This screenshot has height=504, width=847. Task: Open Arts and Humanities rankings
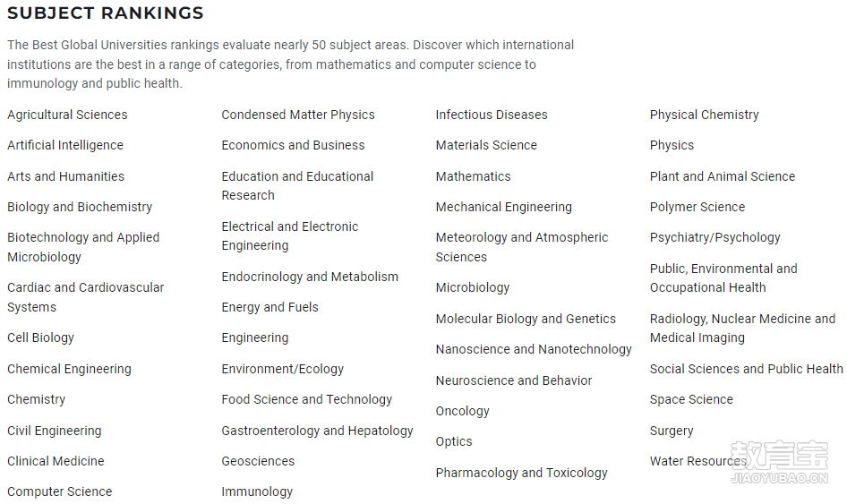pyautogui.click(x=66, y=176)
